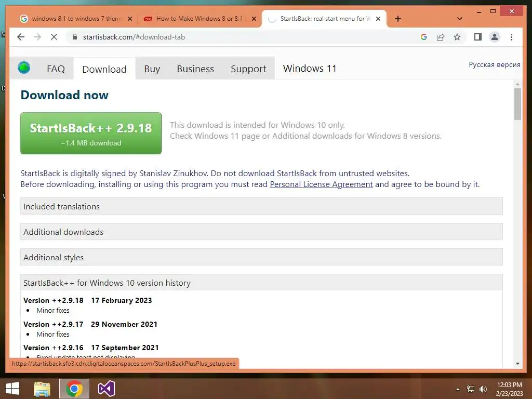Click the address bar URL field
The image size is (532, 399).
point(244,37)
